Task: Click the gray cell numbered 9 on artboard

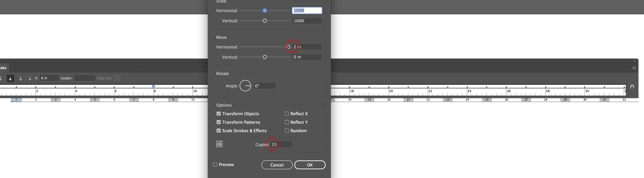Action: coord(173,100)
